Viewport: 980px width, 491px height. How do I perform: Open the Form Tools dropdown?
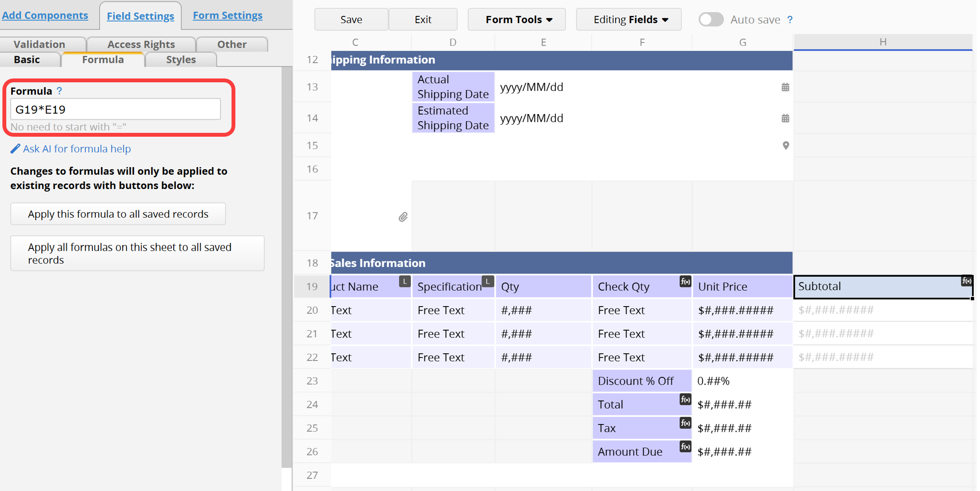tap(517, 20)
